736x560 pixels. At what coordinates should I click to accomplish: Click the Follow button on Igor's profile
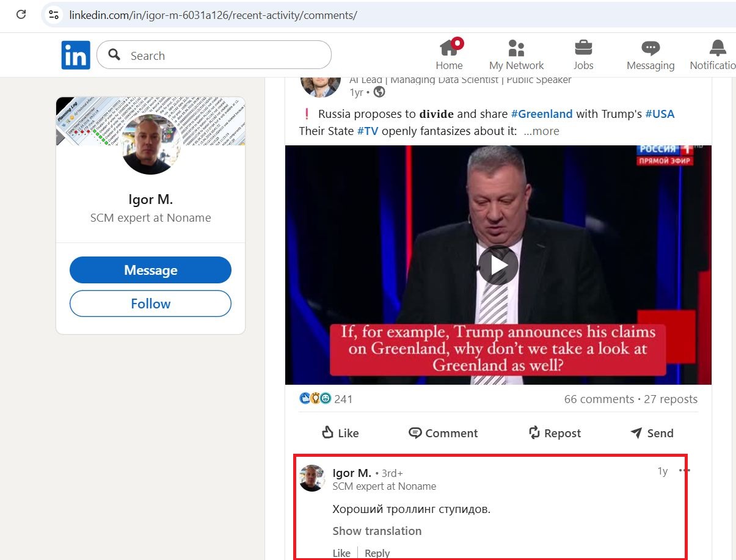(150, 304)
